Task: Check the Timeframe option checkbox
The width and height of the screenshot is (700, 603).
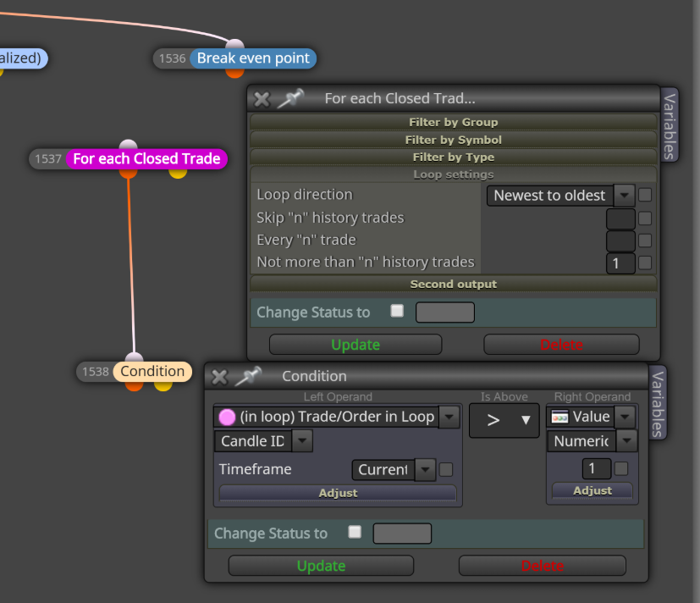Action: coord(446,469)
